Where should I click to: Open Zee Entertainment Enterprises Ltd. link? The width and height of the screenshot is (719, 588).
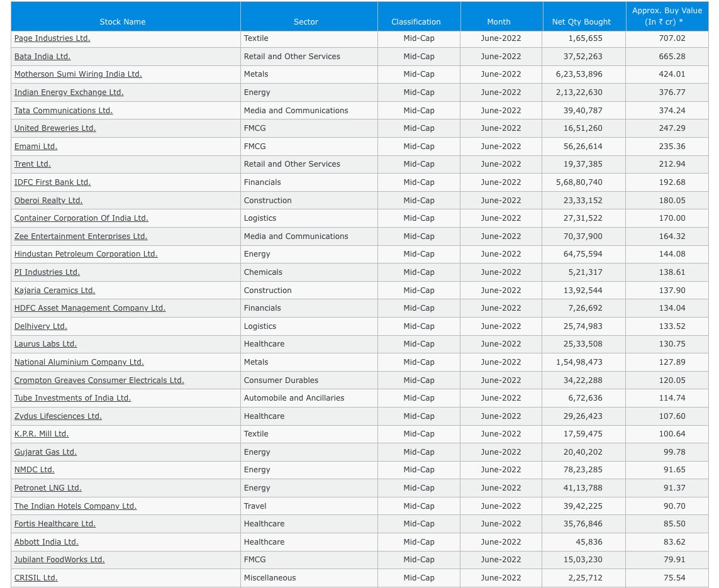coord(81,236)
